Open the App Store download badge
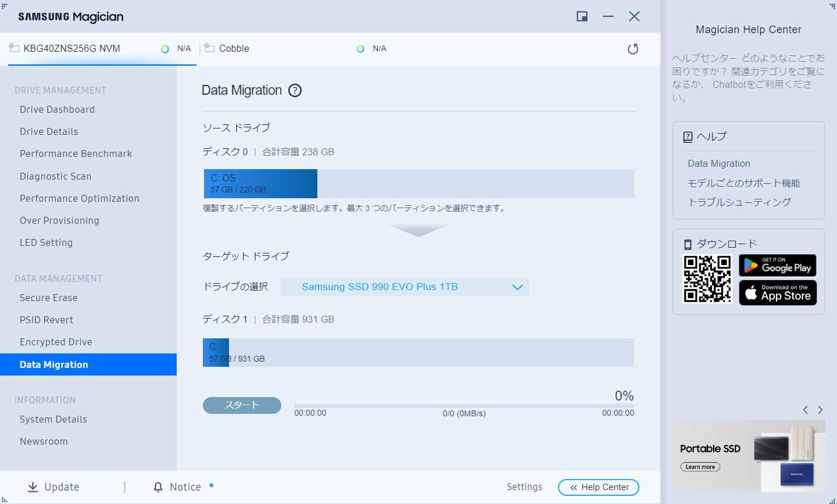Viewport: 837px width, 504px height. pyautogui.click(x=778, y=292)
